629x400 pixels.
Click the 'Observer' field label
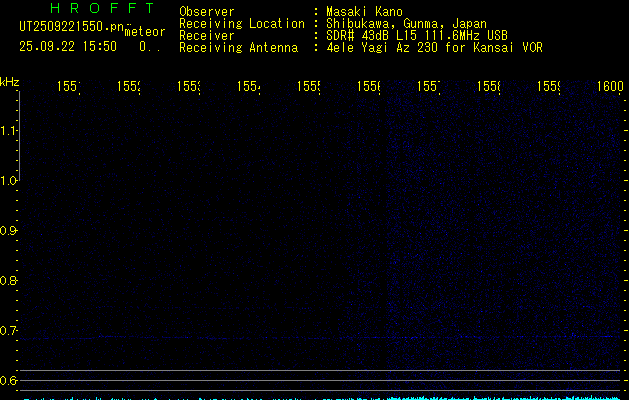(207, 11)
